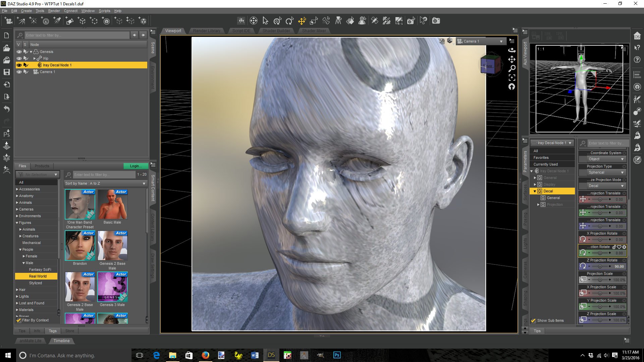Open the Timeline tab

tap(62, 341)
